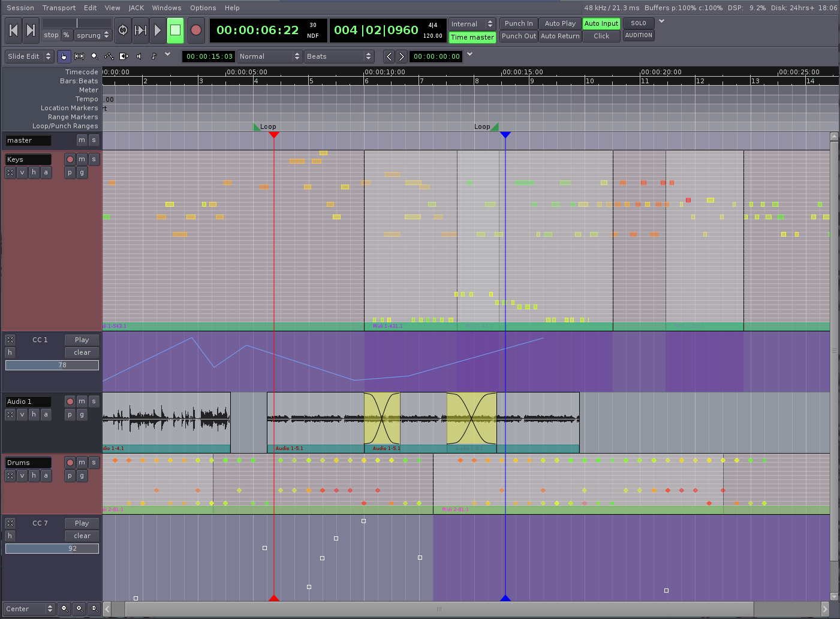Viewport: 840px width, 619px height.
Task: Click the Auto Return button
Action: point(560,36)
